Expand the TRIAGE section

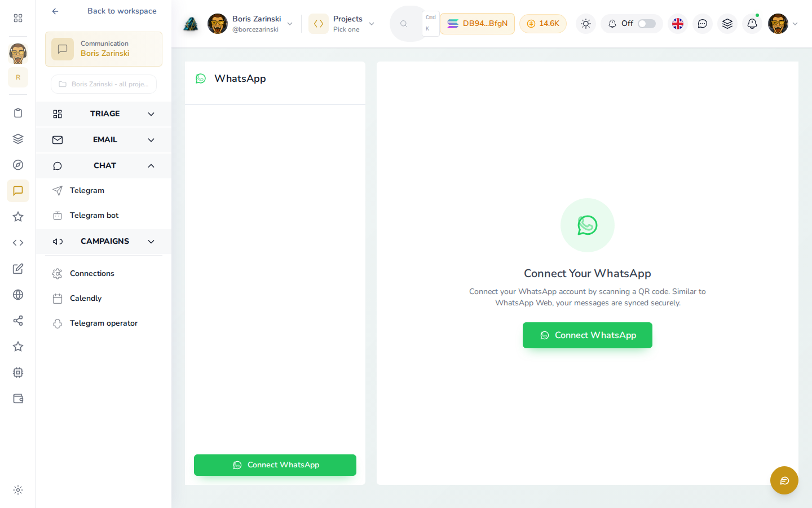pos(104,114)
